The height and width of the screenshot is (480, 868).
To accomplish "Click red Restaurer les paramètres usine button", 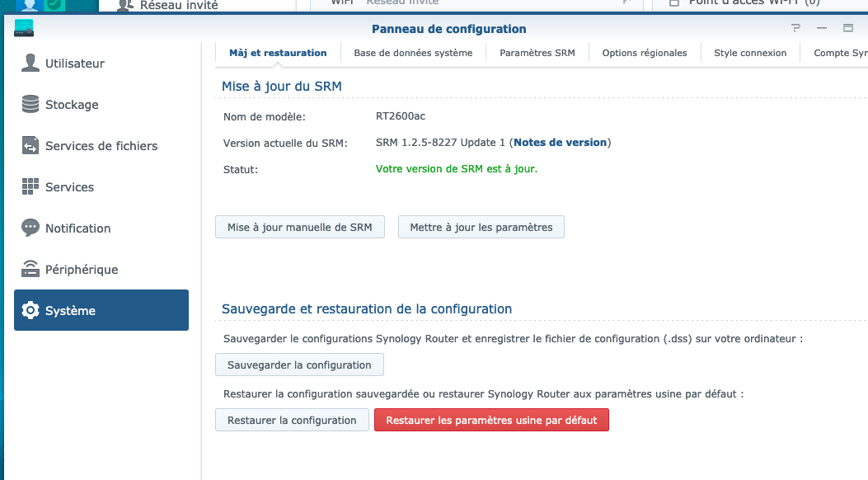I will tap(491, 420).
